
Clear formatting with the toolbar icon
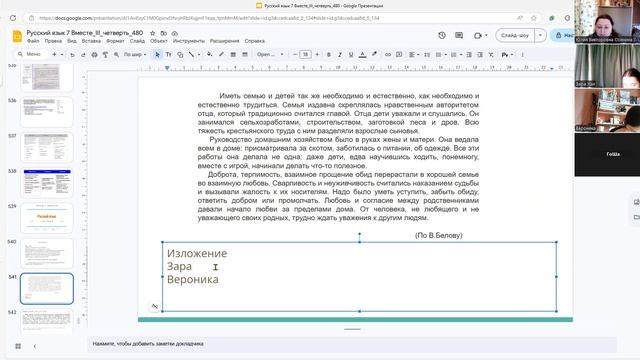click(491, 55)
